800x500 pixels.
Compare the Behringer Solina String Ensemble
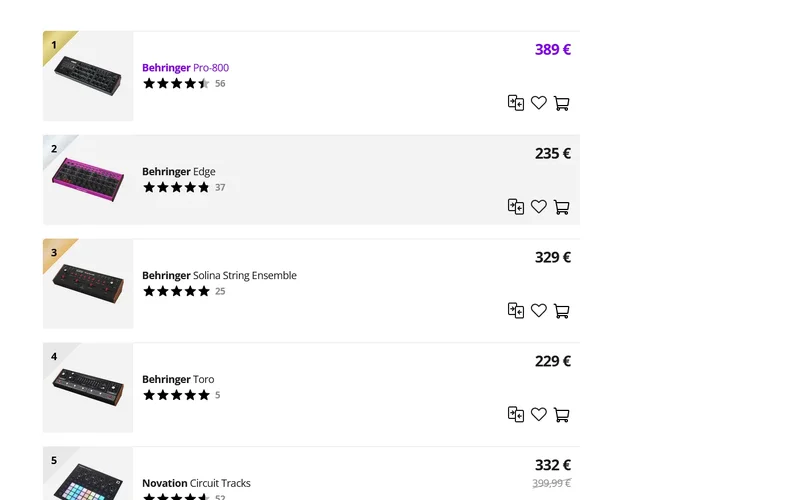[x=516, y=311]
